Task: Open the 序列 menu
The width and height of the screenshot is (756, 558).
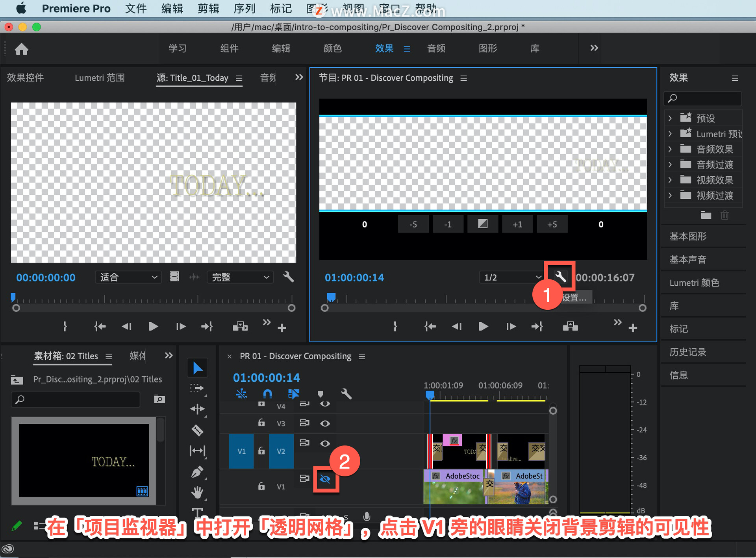Action: [x=244, y=8]
